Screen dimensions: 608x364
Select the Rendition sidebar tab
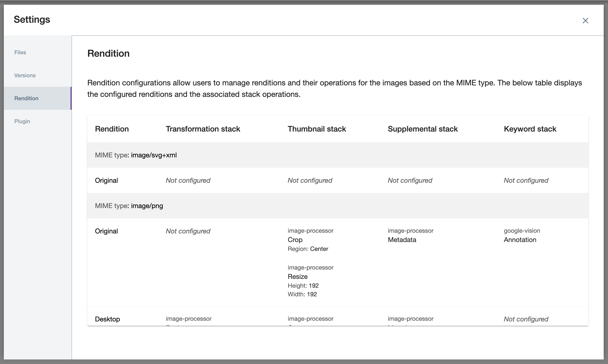[x=26, y=98]
